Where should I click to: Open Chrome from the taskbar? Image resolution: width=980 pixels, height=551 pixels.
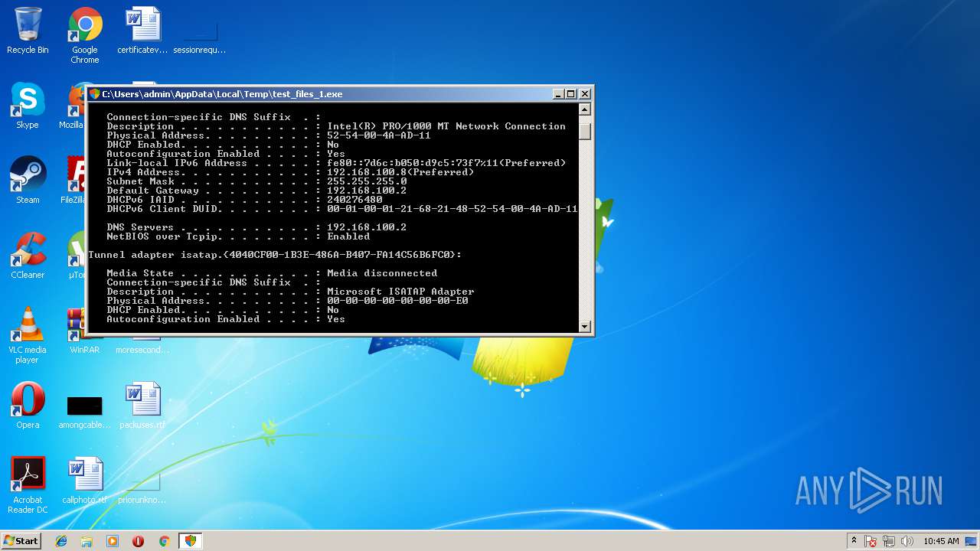[164, 541]
